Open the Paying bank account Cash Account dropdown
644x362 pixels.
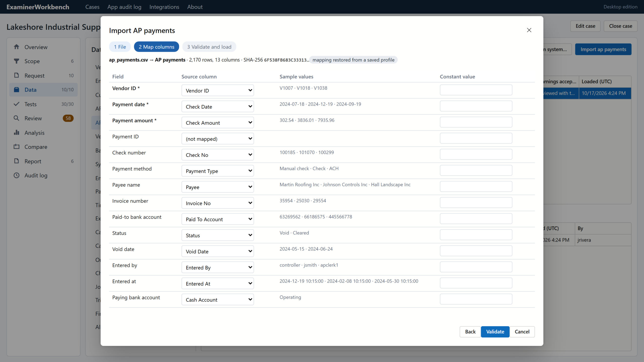pyautogui.click(x=218, y=299)
